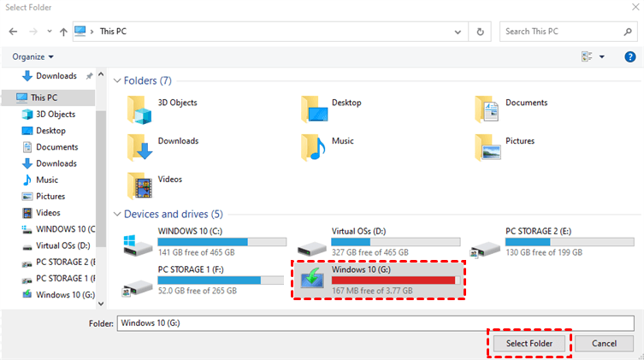The image size is (644, 360).
Task: Collapse the Devices and drives group
Action: click(117, 215)
